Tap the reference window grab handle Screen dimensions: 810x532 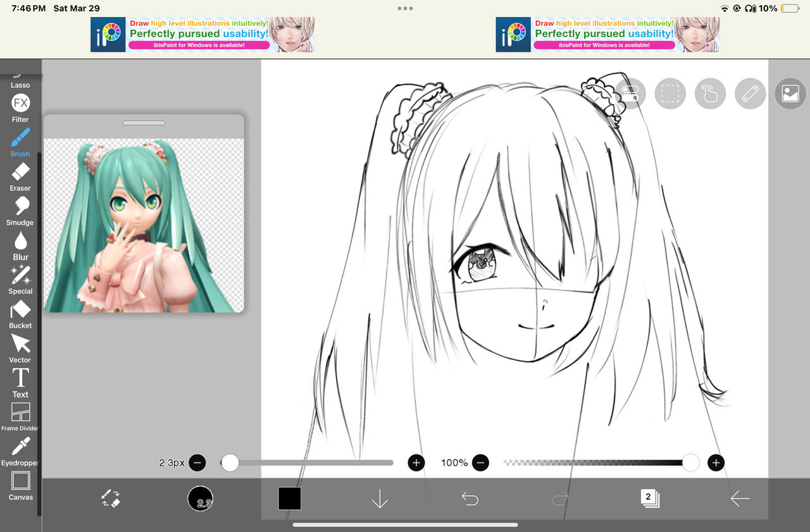144,123
